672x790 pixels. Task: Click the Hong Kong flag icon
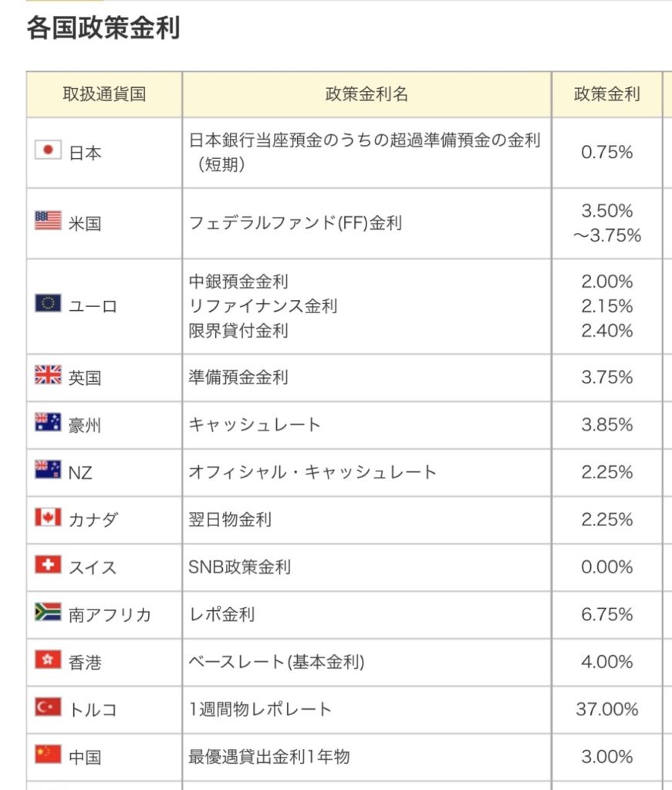pyautogui.click(x=48, y=660)
